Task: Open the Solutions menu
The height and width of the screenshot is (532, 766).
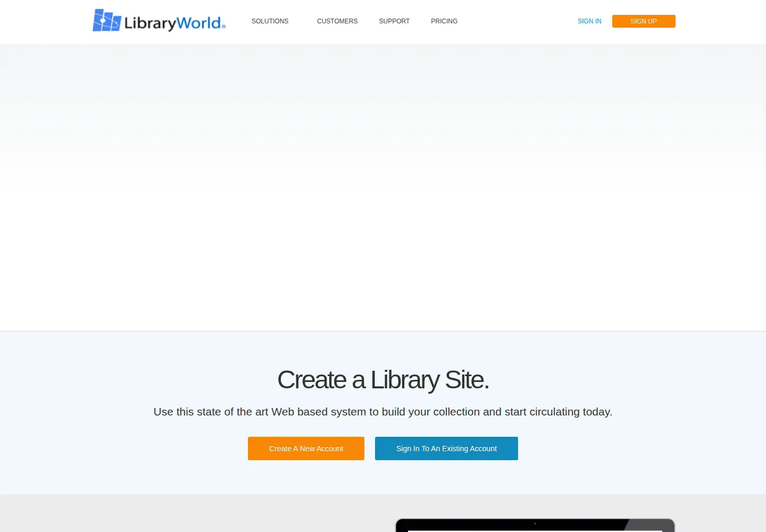Action: coord(270,21)
